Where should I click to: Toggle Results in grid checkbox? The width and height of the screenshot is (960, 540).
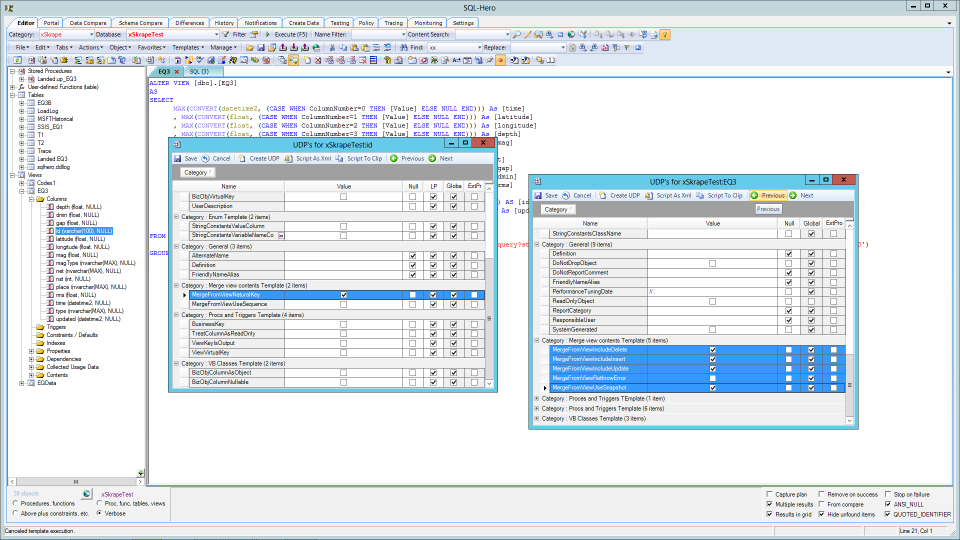[770, 514]
